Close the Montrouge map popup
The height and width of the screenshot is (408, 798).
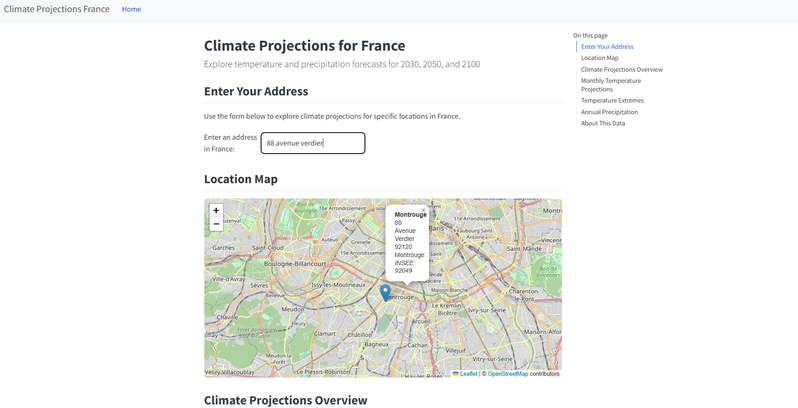[423, 210]
